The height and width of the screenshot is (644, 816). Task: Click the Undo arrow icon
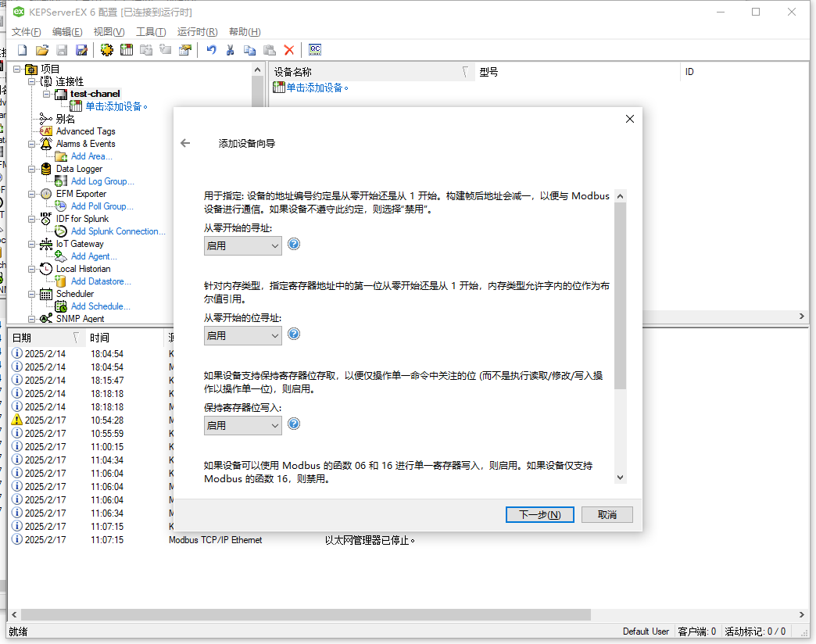pos(211,50)
